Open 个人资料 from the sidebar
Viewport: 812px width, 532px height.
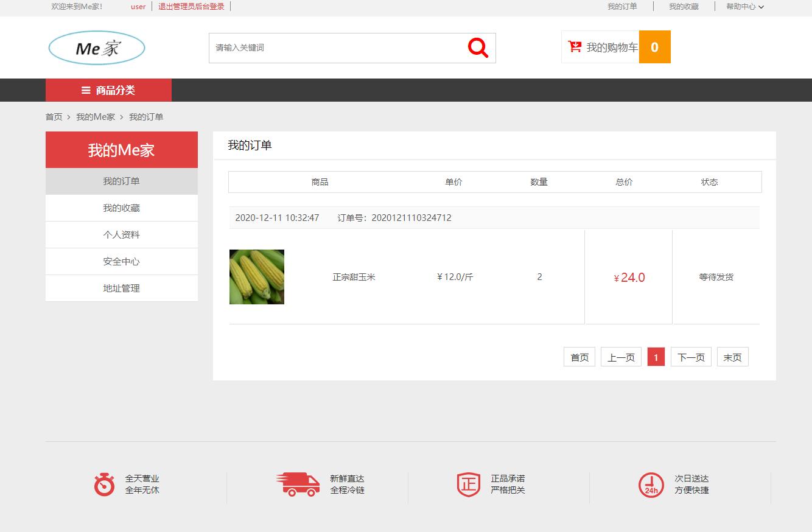[x=121, y=234]
